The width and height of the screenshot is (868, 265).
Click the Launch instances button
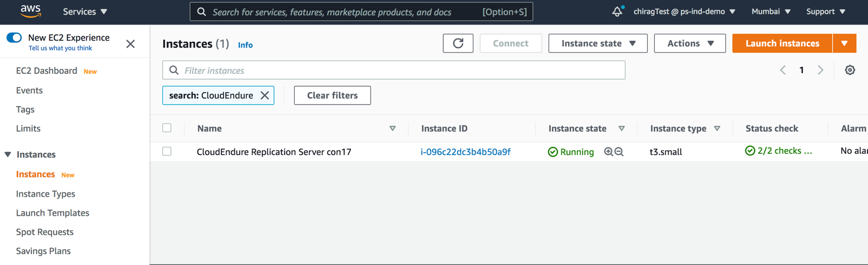pos(782,43)
